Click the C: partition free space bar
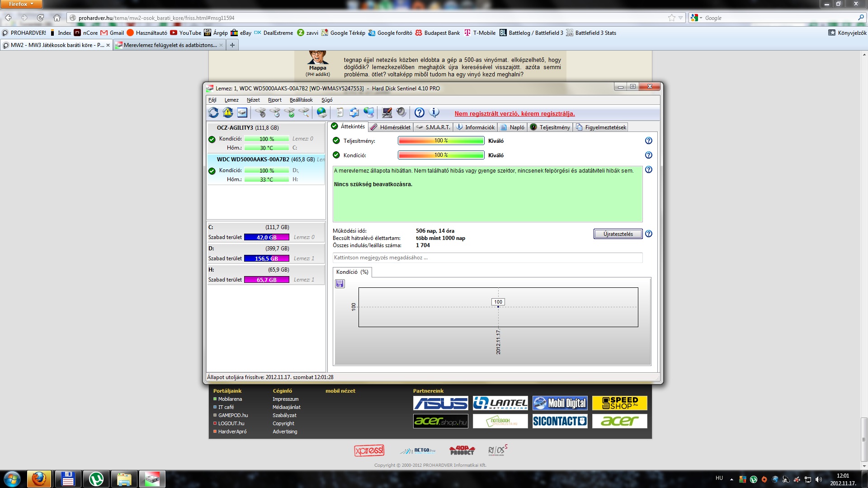This screenshot has height=488, width=868. click(x=267, y=237)
